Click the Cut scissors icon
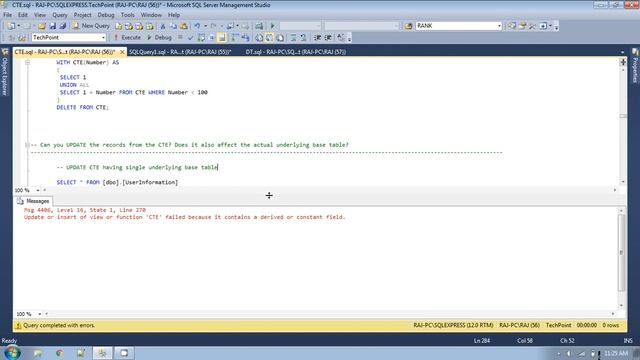Screen dimensions: 640x360 (162, 26)
